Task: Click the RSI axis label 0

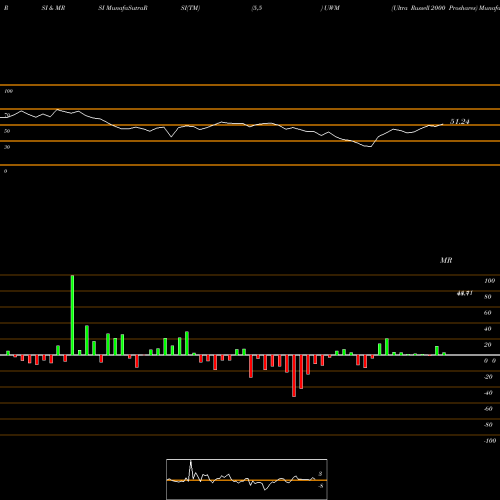Action: tap(5, 171)
